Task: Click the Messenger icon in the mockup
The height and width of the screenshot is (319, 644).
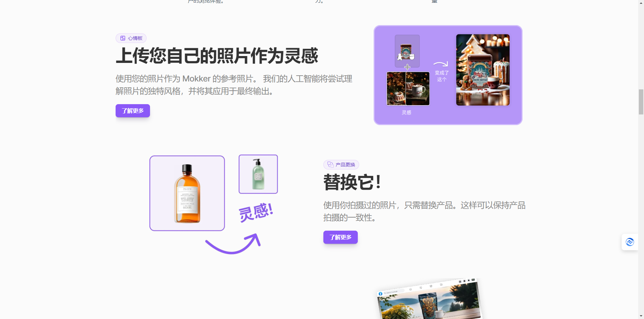Action: click(x=465, y=281)
